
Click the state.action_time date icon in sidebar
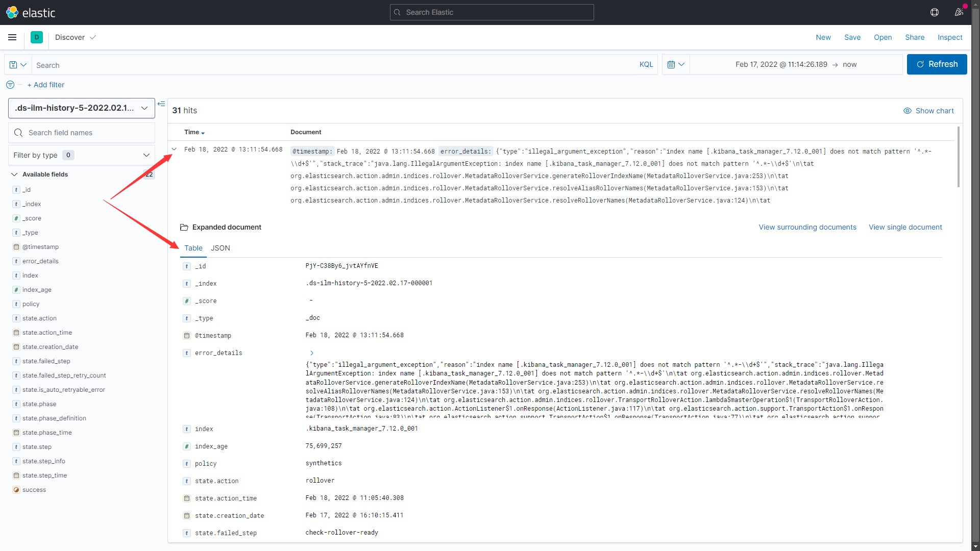click(16, 333)
